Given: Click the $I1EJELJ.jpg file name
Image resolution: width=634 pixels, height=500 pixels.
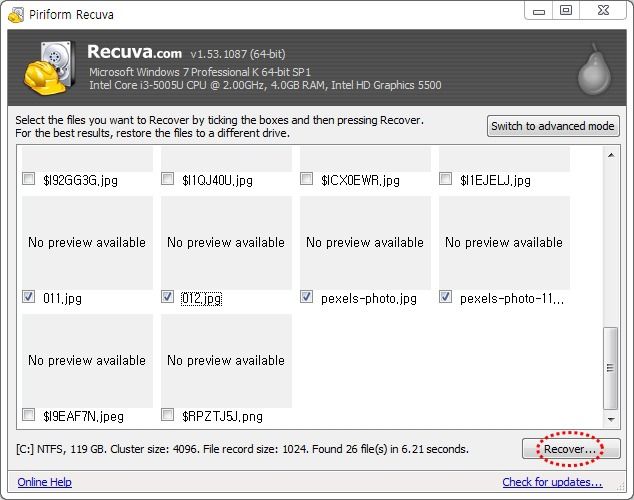Looking at the screenshot, I should 495,180.
